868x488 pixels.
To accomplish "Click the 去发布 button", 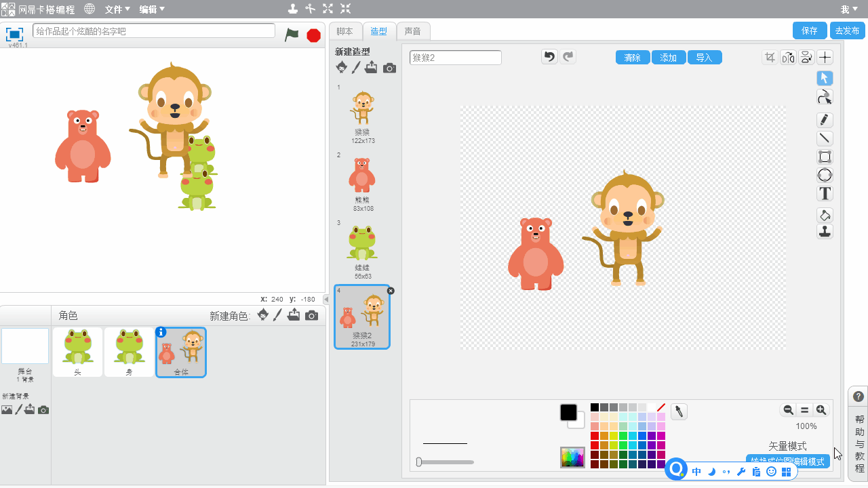I will tap(847, 30).
